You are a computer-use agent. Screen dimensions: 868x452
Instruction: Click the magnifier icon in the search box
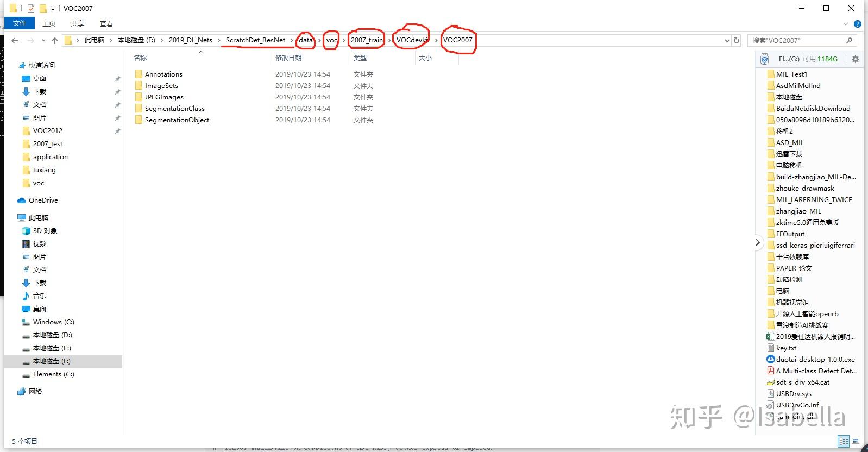pyautogui.click(x=849, y=40)
